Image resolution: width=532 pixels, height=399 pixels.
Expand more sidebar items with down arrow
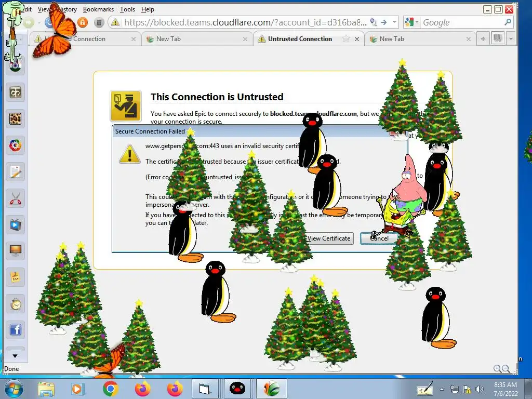(x=15, y=356)
